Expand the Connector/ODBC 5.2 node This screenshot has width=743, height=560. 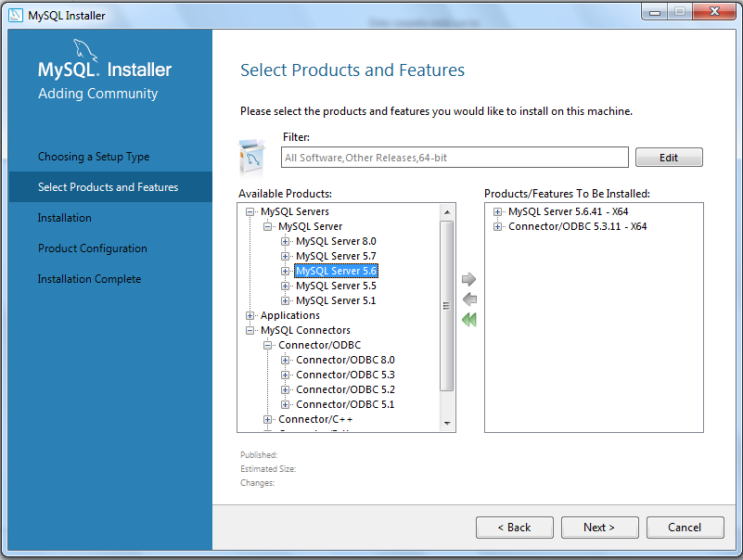[286, 390]
